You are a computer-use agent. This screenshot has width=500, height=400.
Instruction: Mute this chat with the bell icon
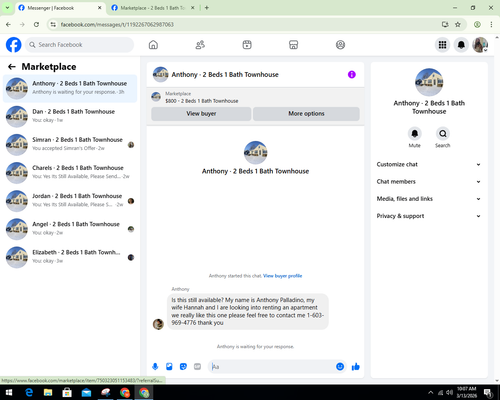pyautogui.click(x=415, y=134)
